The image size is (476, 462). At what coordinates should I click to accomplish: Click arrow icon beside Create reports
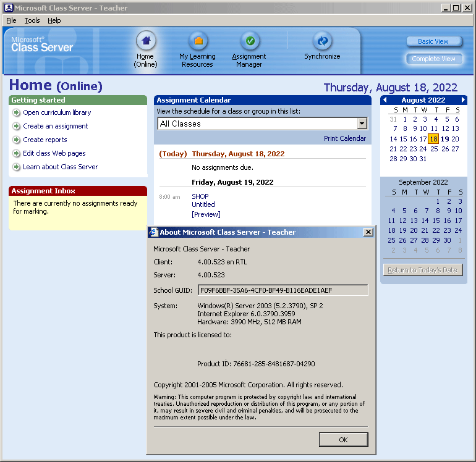coord(16,140)
